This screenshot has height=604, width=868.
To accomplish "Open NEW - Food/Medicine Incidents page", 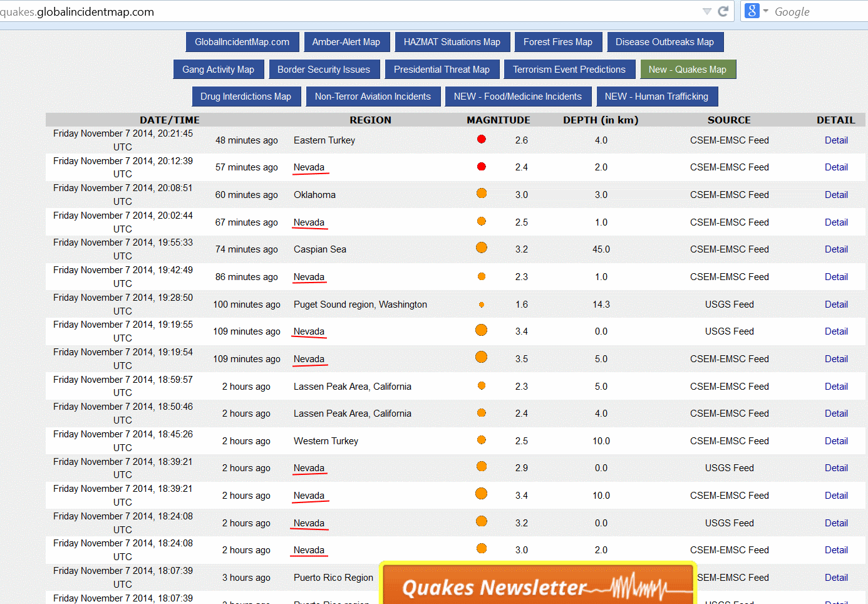I will [518, 96].
